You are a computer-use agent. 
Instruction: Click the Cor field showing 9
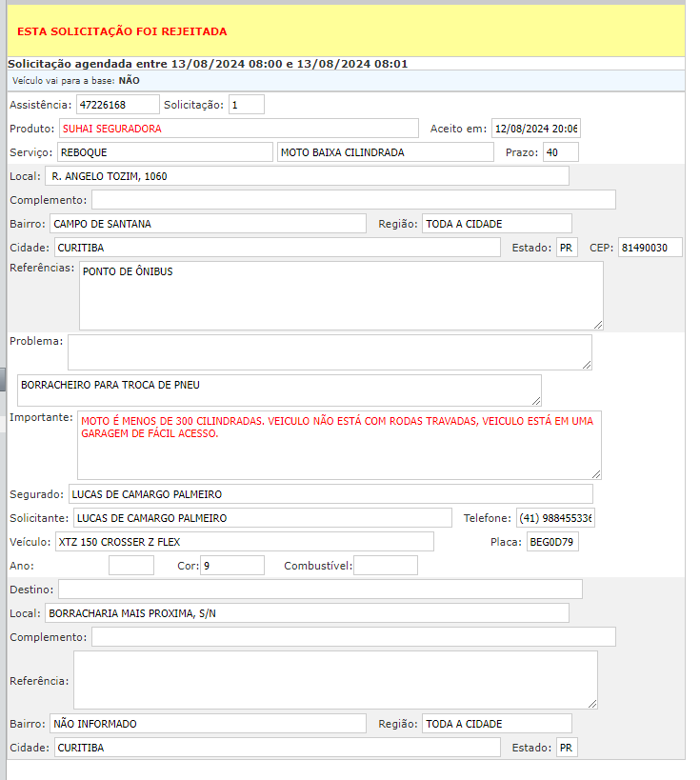click(232, 566)
